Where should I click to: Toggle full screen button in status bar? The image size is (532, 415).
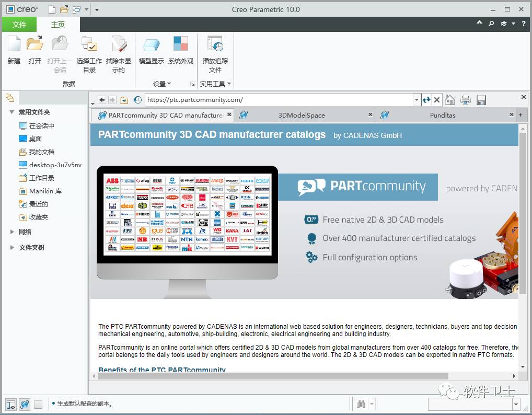point(38,404)
